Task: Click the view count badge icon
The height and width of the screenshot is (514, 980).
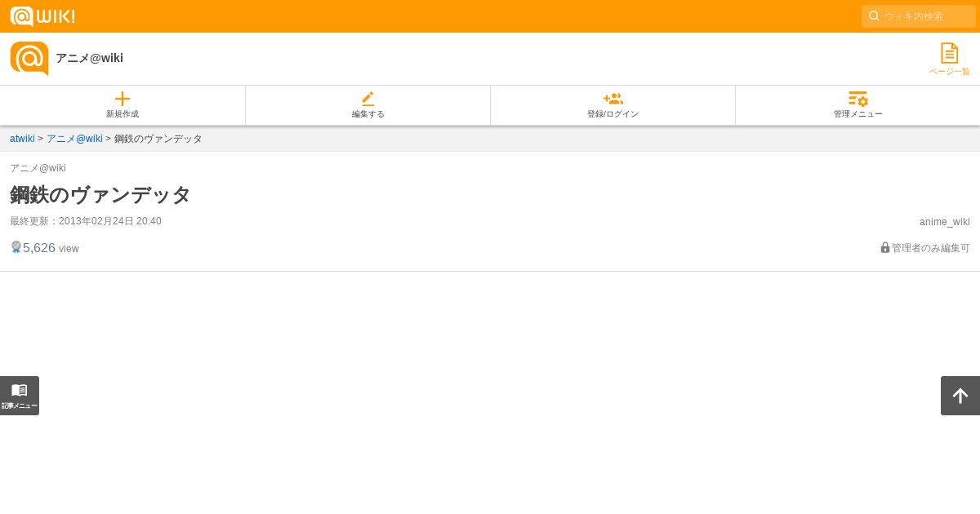Action: [16, 247]
